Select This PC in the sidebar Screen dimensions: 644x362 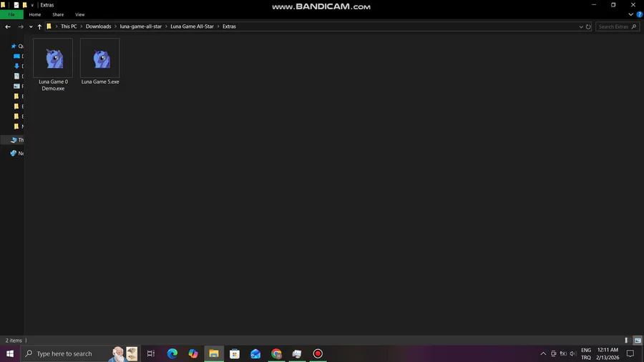[x=17, y=140]
